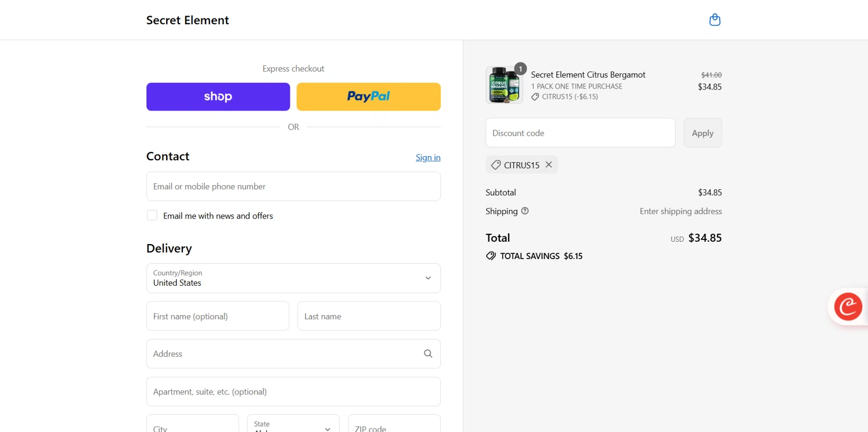Expand the State dropdown
This screenshot has width=868, height=432.
click(293, 423)
